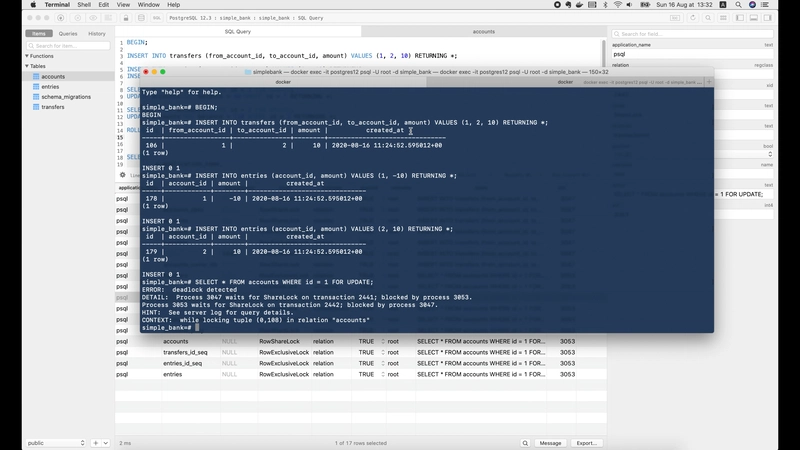Viewport: 800px width, 450px height.
Task: Collapse the Functions tree section
Action: pyautogui.click(x=28, y=56)
